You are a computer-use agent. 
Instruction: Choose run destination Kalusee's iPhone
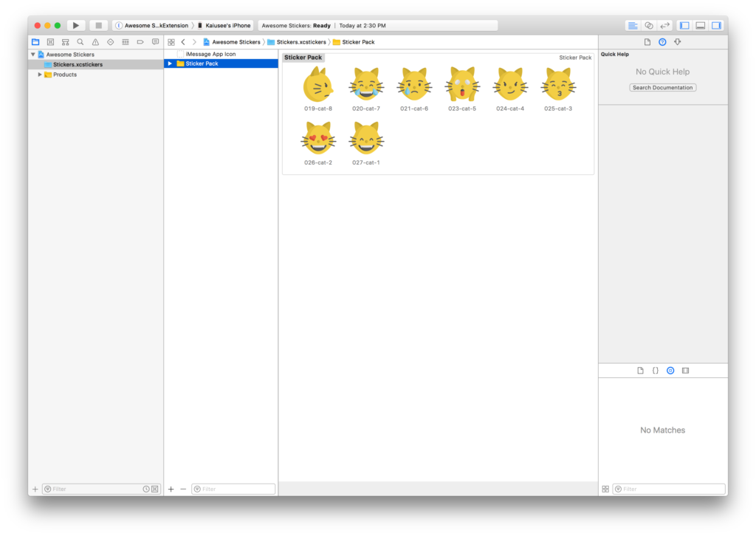click(x=224, y=26)
